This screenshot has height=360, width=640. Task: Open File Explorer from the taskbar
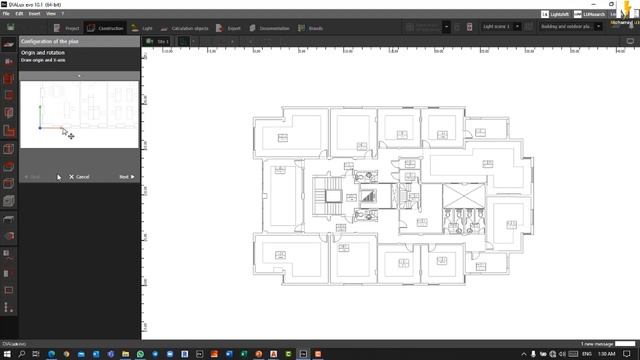[x=125, y=354]
